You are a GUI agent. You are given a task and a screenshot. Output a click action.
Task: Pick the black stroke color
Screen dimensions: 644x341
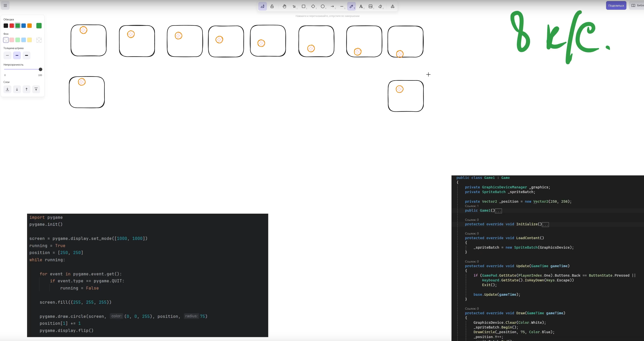6,26
